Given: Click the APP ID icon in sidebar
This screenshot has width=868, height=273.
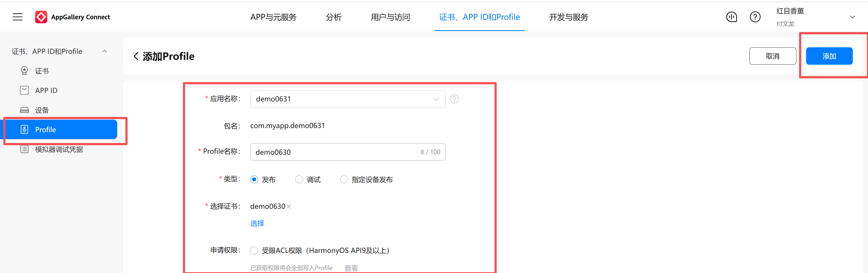Looking at the screenshot, I should (x=24, y=91).
